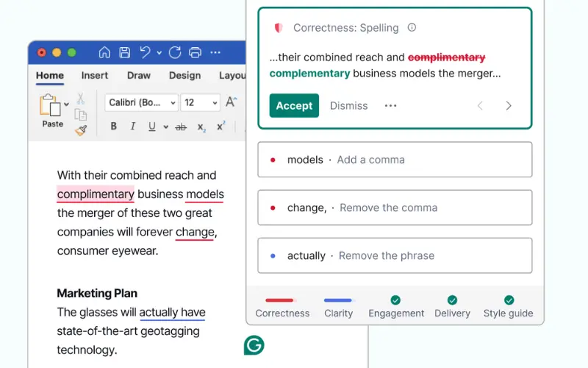Switch to the Home ribbon tab

pos(50,76)
